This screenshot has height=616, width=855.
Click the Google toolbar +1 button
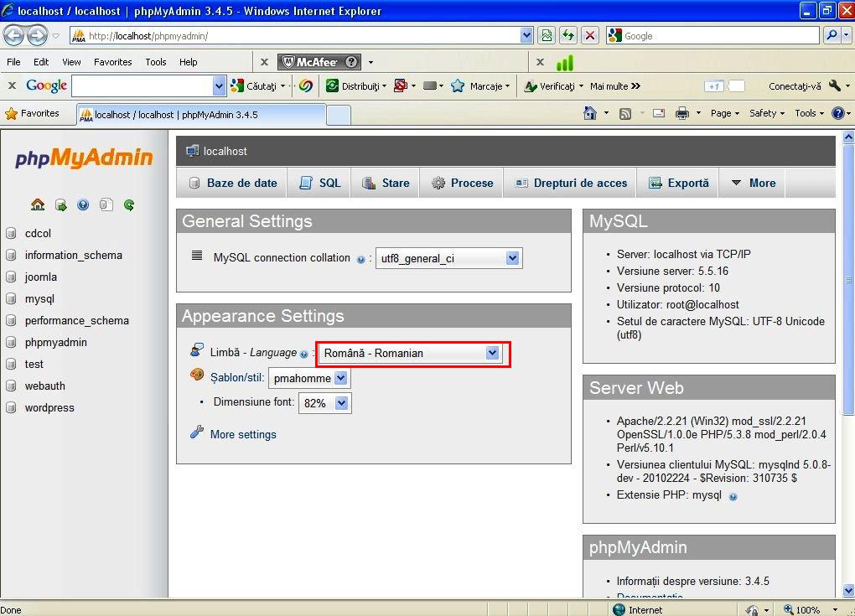point(714,86)
